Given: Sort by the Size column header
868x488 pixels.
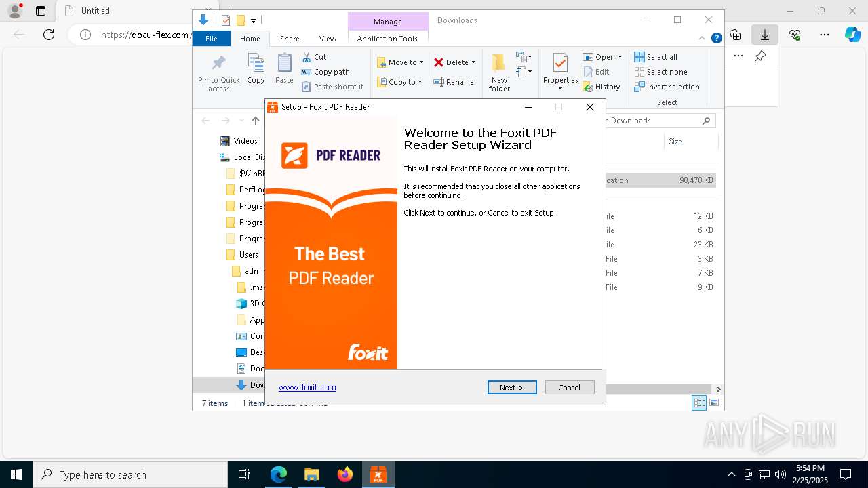Looking at the screenshot, I should pos(675,142).
